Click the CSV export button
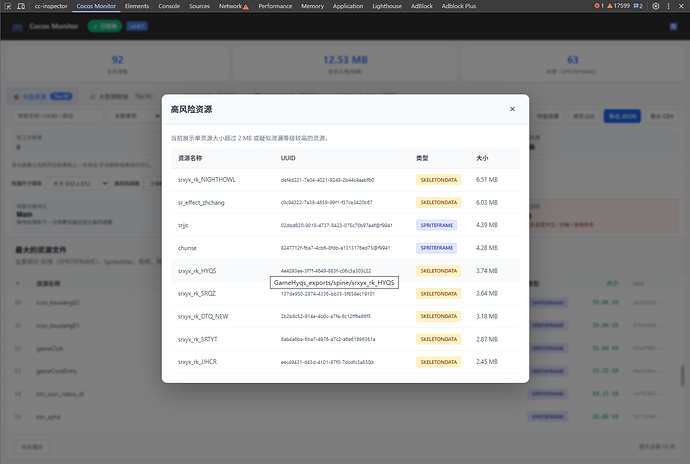Viewport: 690px width, 464px height. coord(661,116)
